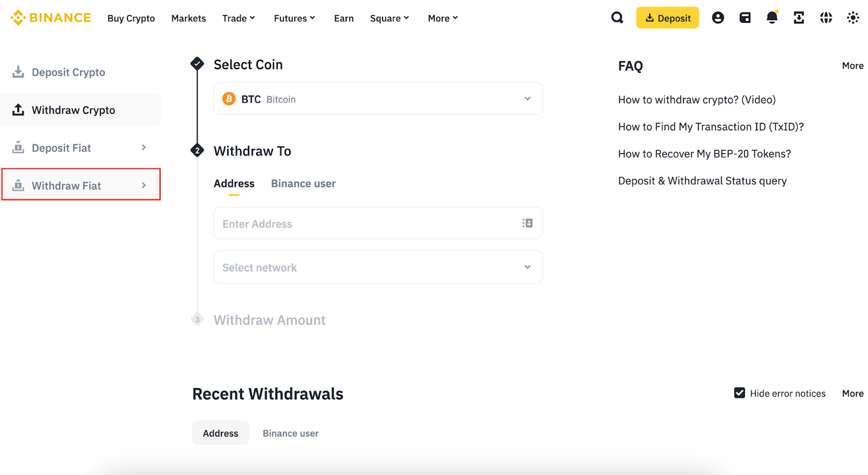Open the Earn page
This screenshot has height=475, width=868.
tap(344, 18)
